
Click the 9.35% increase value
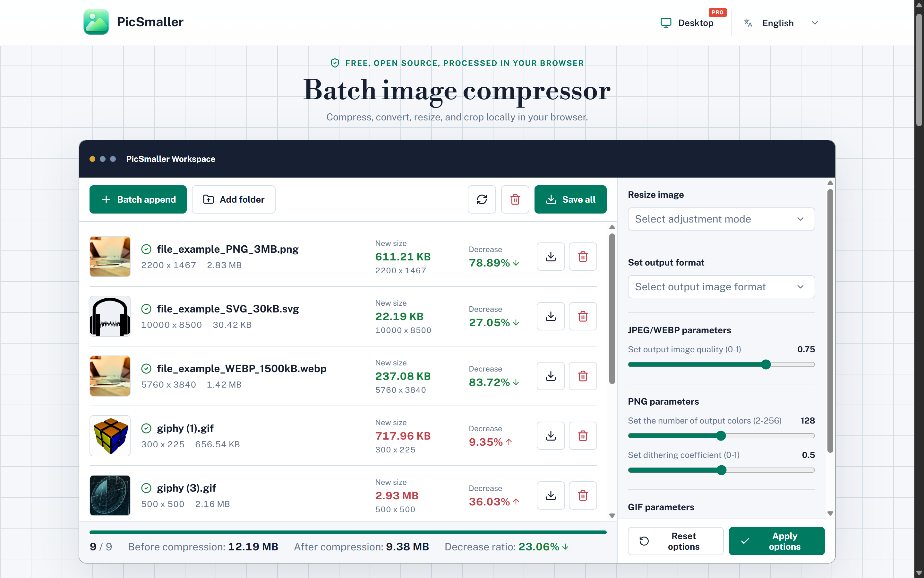(490, 442)
